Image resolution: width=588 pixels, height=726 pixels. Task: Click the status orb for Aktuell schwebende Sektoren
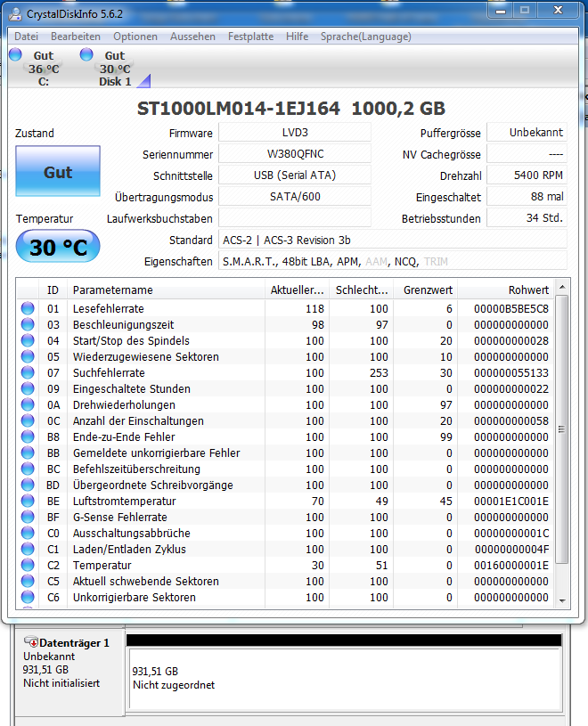[28, 581]
